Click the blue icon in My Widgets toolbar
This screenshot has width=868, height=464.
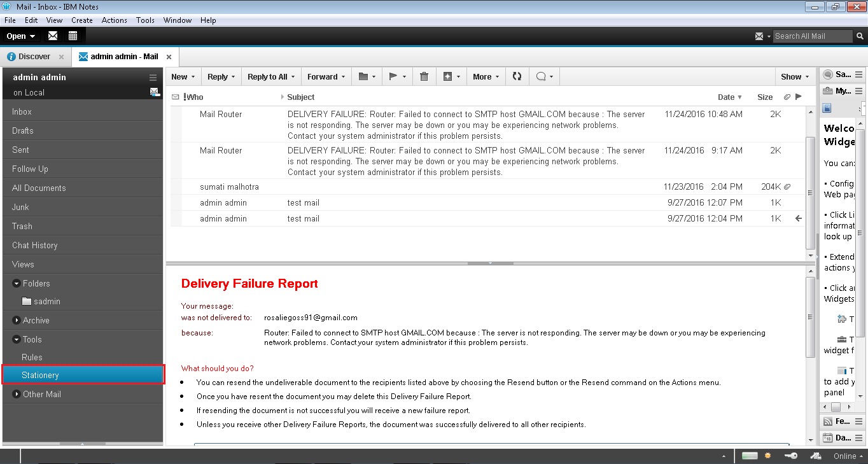point(827,108)
